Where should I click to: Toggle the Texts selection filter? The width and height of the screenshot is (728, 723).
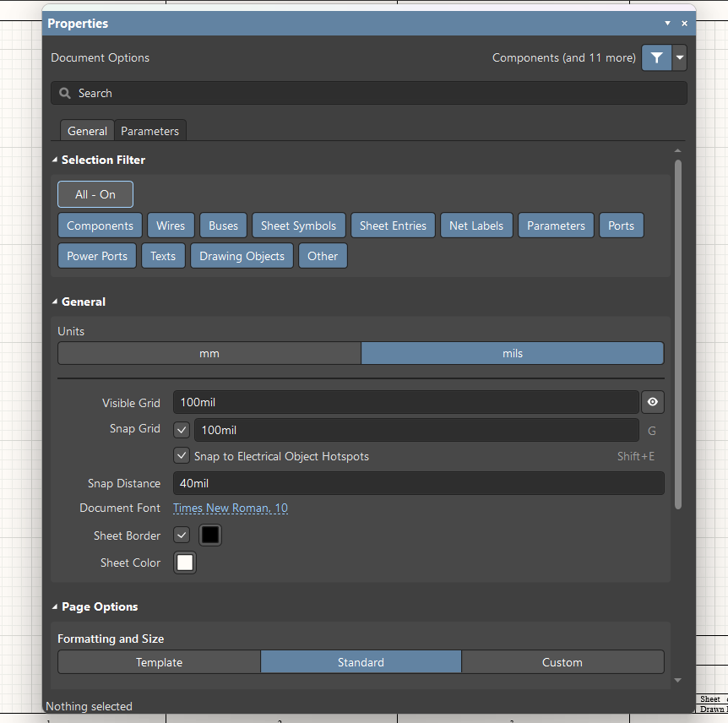point(163,256)
